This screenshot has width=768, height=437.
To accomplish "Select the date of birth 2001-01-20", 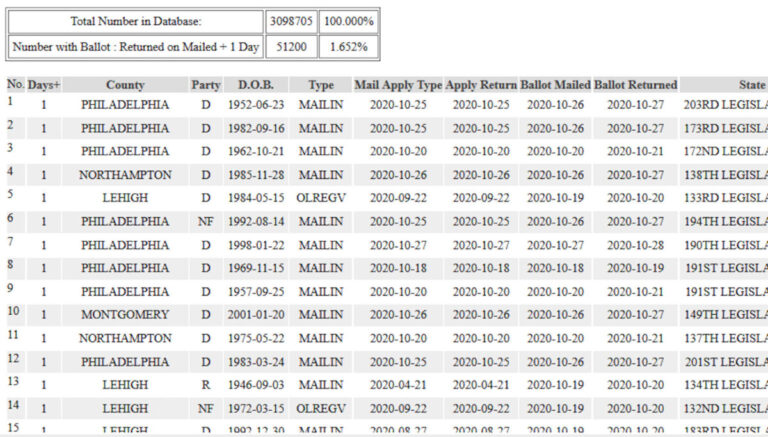I will tap(256, 315).
